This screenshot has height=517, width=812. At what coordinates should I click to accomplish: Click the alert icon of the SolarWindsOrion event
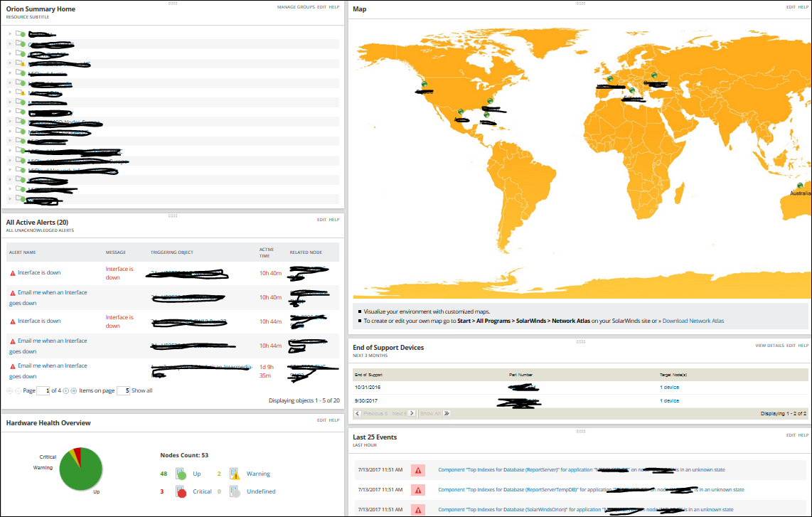pyautogui.click(x=418, y=510)
